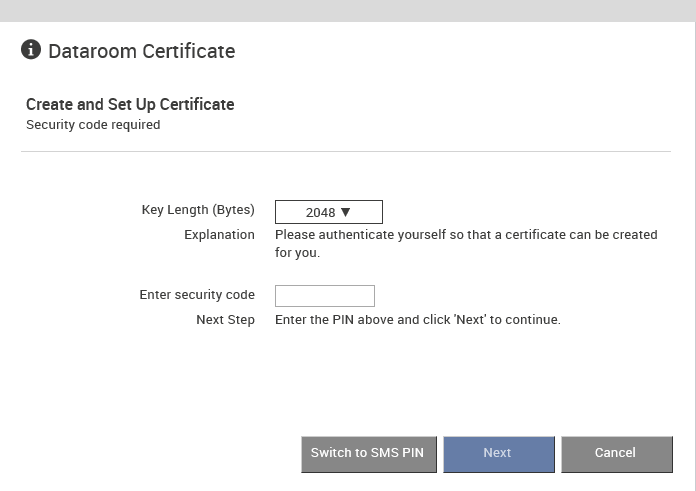
Task: Click the 'Enter the PIN above' instruction text
Action: coord(418,319)
